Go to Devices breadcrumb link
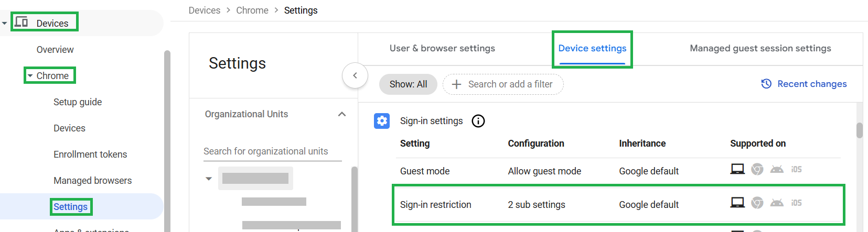 205,10
